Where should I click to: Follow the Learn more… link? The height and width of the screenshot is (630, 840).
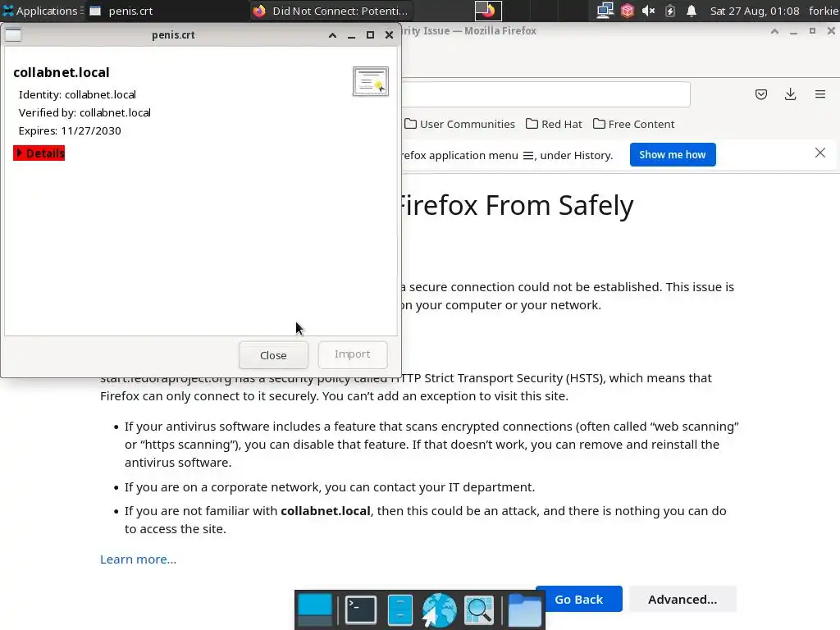[138, 559]
